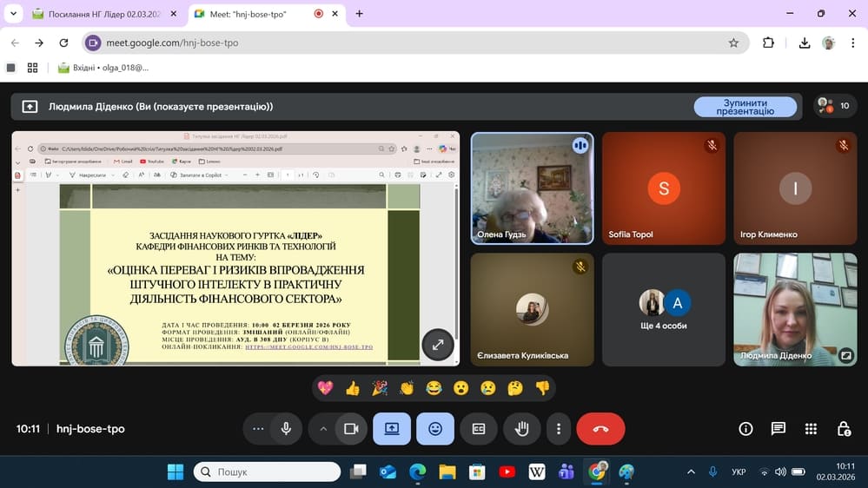Expand the presentation to full view
This screenshot has width=868, height=488.
click(x=438, y=345)
